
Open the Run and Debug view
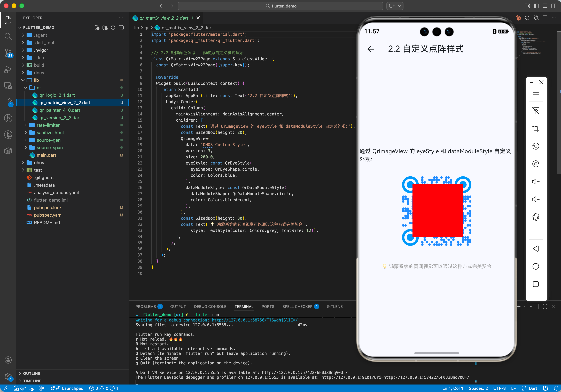pyautogui.click(x=8, y=69)
